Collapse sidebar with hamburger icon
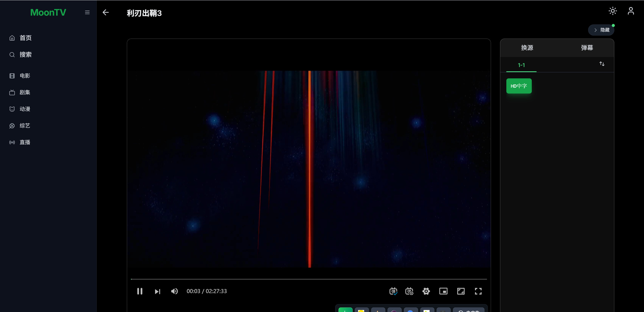 [x=87, y=12]
